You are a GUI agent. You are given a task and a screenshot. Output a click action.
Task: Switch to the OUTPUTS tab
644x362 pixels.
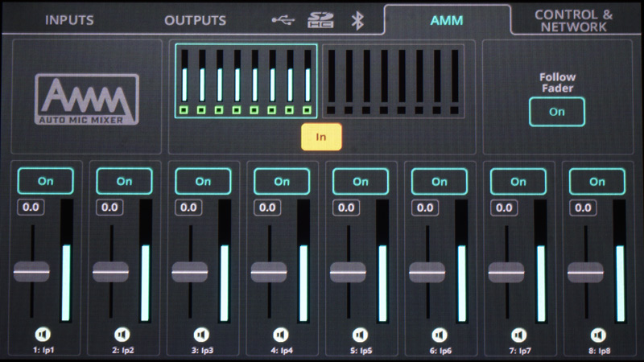(x=195, y=20)
